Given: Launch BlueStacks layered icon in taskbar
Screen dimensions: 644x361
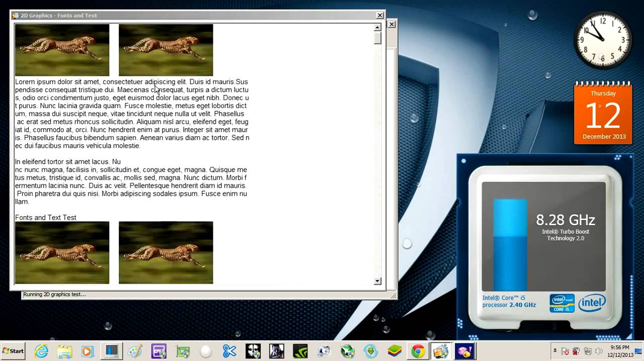Looking at the screenshot, I should click(x=394, y=351).
